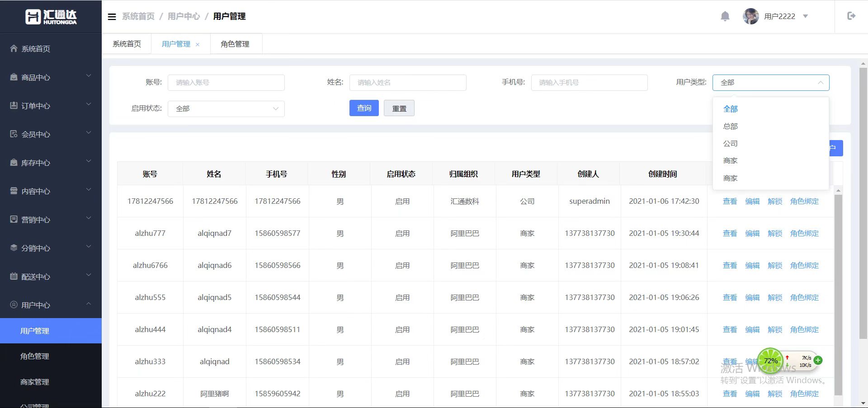Viewport: 868px width, 408px height.
Task: Click 编辑 for account alzhu777
Action: coord(752,233)
